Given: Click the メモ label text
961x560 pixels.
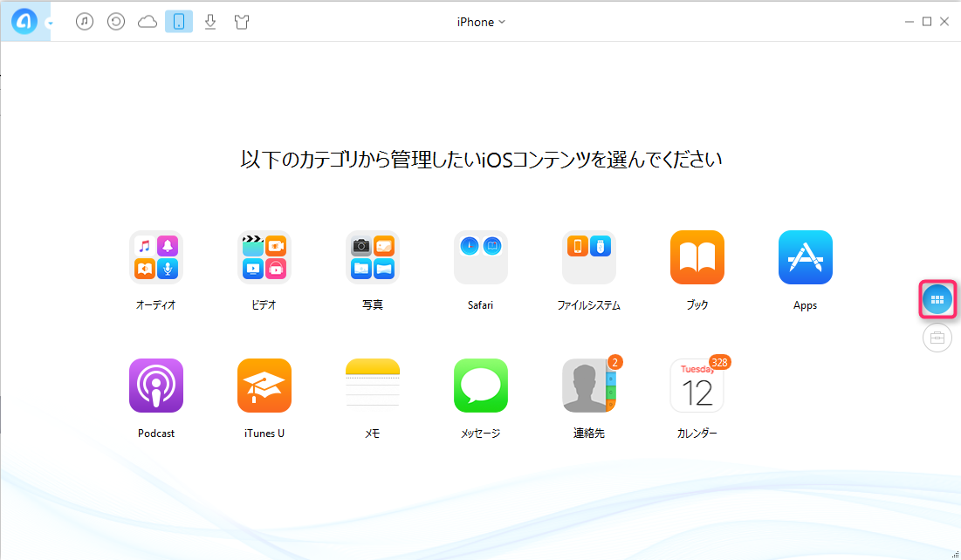Looking at the screenshot, I should pyautogui.click(x=373, y=434).
